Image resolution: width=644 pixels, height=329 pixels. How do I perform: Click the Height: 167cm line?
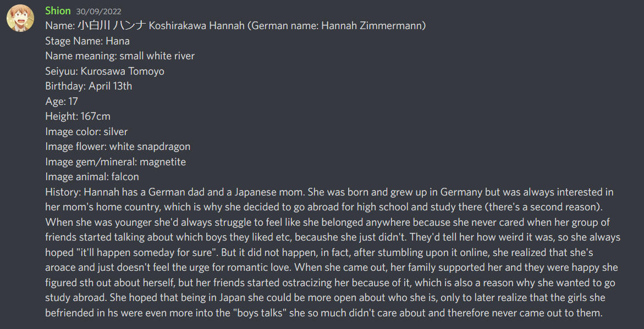78,116
